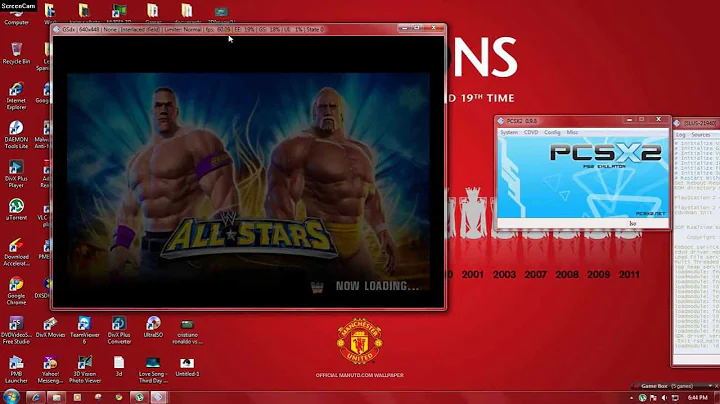Minimize the PCSX2 0.9.8 window

pyautogui.click(x=630, y=120)
